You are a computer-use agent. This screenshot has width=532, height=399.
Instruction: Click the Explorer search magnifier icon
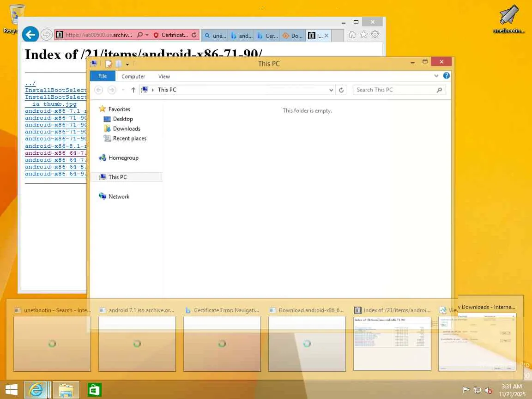tap(440, 90)
